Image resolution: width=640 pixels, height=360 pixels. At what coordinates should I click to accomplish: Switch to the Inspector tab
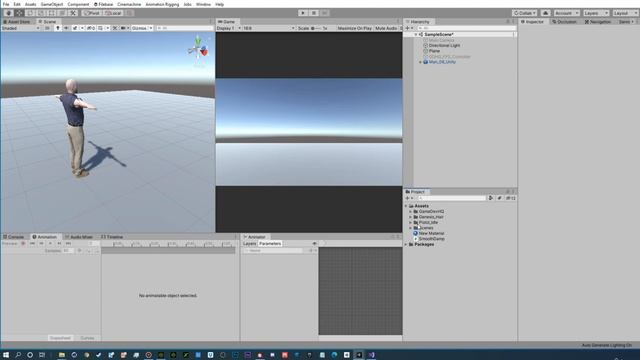532,22
